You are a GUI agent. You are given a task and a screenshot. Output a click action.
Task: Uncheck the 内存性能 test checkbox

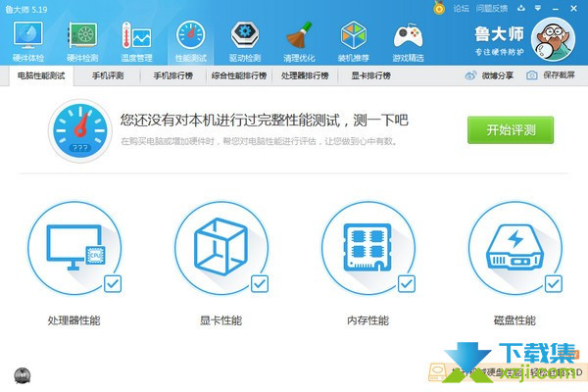(407, 283)
